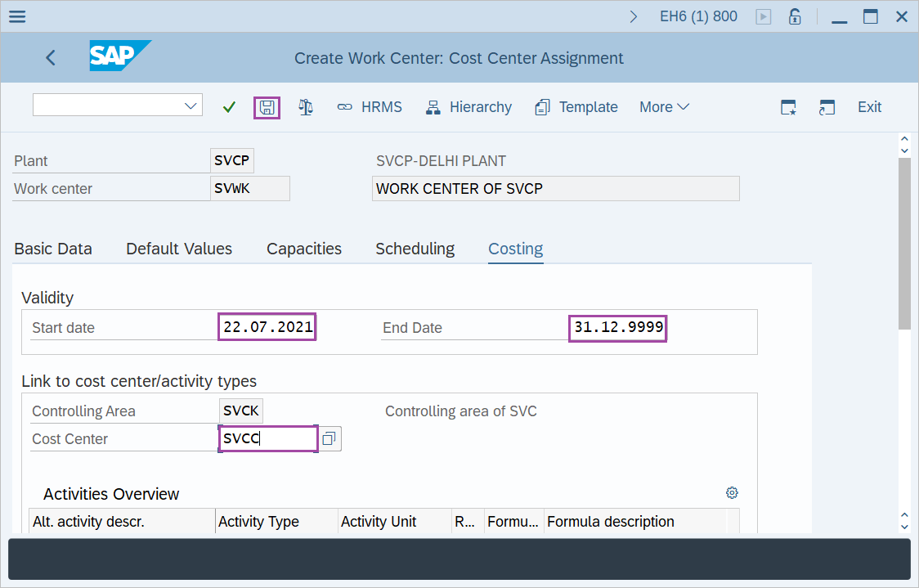Click inside the End Date field
The width and height of the screenshot is (919, 588).
pyautogui.click(x=617, y=328)
